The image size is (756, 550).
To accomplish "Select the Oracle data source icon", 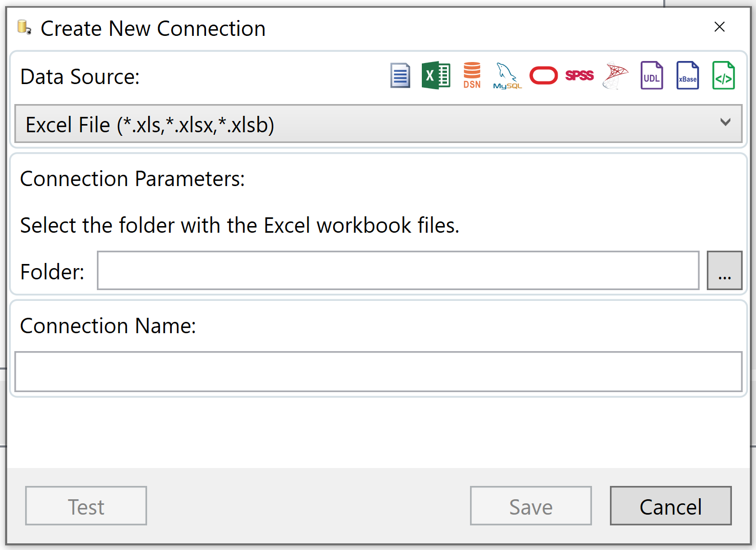I will 543,75.
